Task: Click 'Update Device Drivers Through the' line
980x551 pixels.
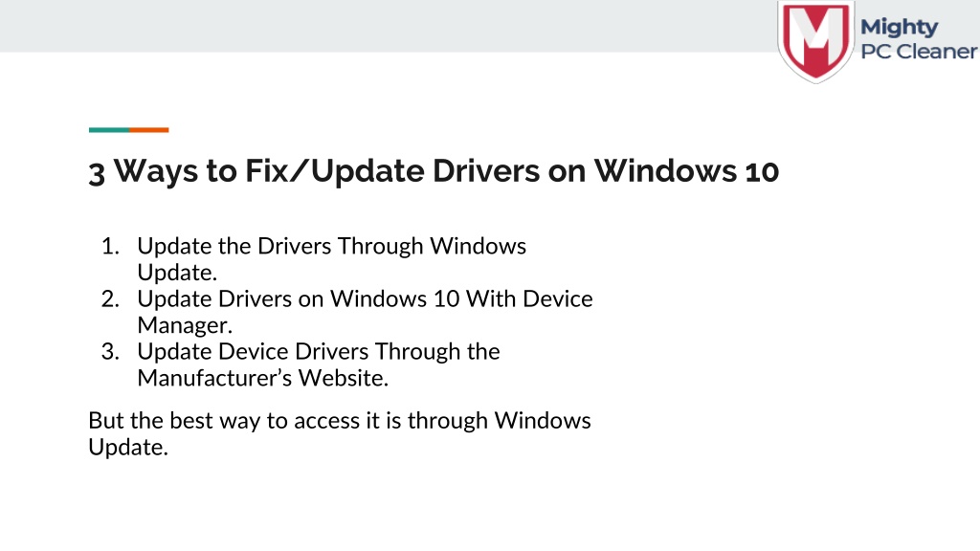Action: [319, 352]
